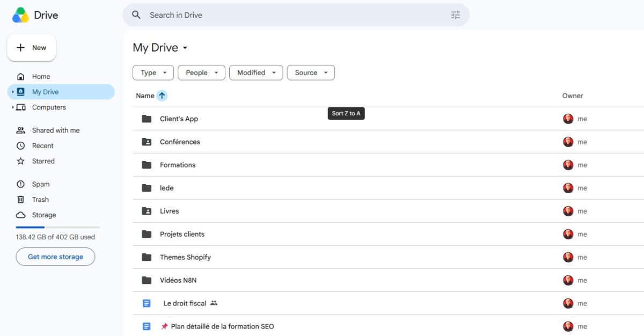The image size is (644, 336).
Task: Click the Home sidebar icon
Action: pyautogui.click(x=21, y=76)
